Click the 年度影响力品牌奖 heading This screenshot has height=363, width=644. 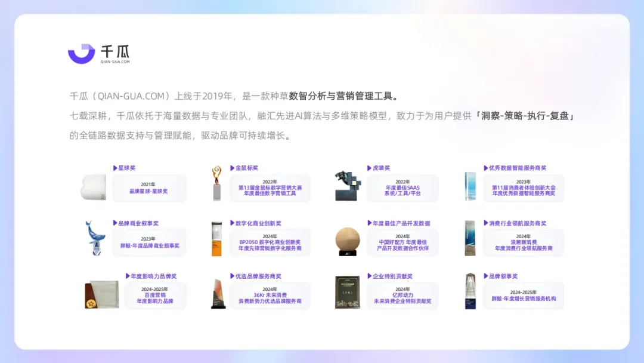151,276
